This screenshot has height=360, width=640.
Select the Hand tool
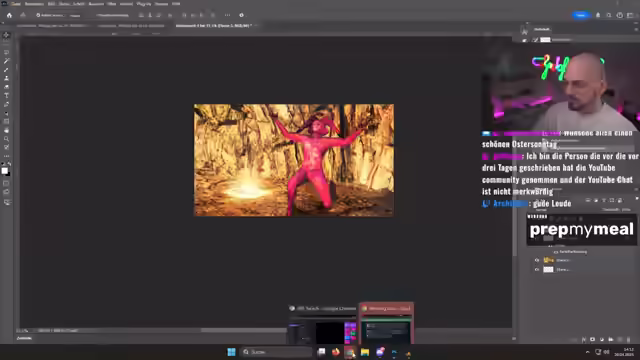pyautogui.click(x=6, y=130)
